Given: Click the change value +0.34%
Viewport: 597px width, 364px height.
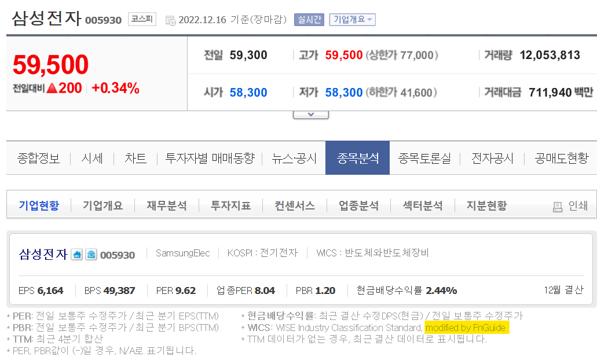Looking at the screenshot, I should pos(115,88).
